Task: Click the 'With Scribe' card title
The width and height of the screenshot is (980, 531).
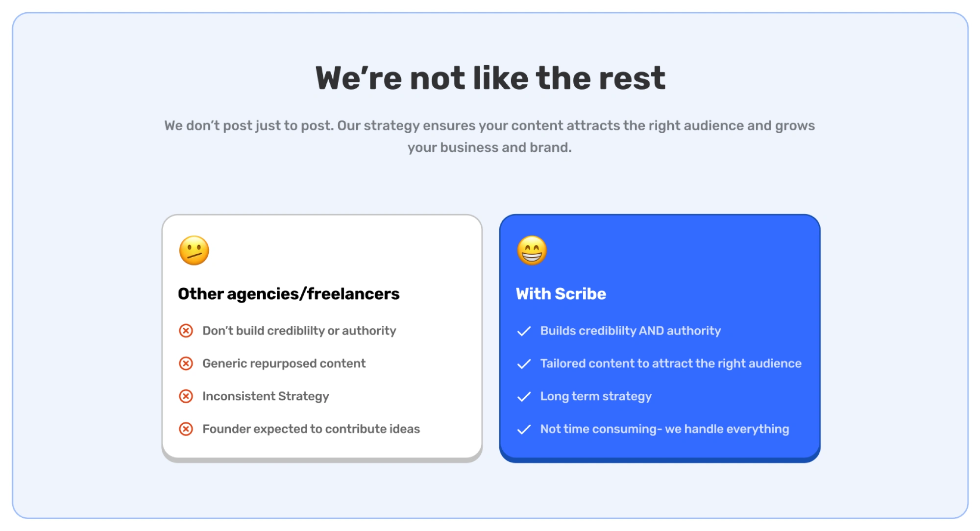Action: click(561, 294)
